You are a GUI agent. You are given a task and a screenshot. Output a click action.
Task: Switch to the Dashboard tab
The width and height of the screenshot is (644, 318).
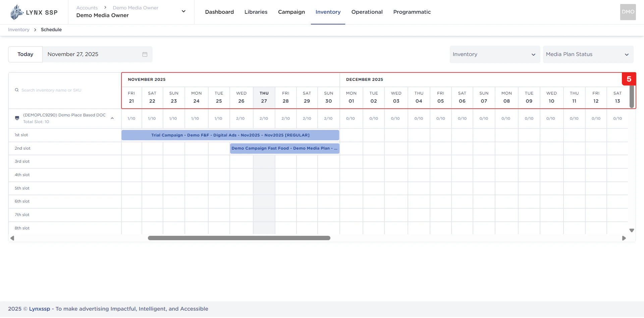pos(219,12)
